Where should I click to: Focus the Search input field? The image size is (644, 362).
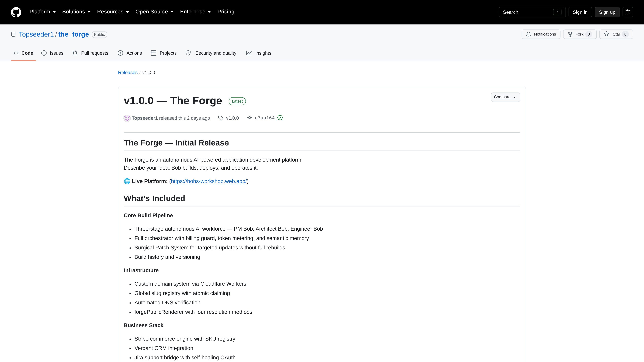[532, 12]
